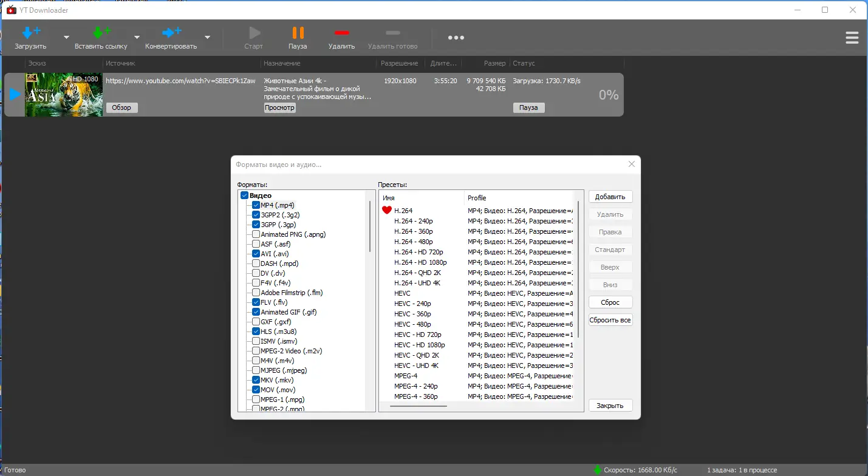Click the Источник column header
Image resolution: width=868 pixels, height=476 pixels.
pos(182,63)
